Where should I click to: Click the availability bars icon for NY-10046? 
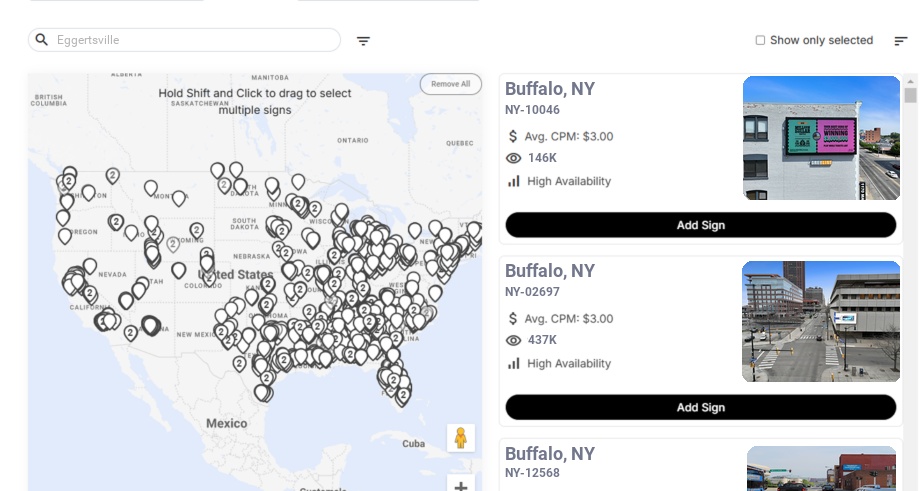514,181
